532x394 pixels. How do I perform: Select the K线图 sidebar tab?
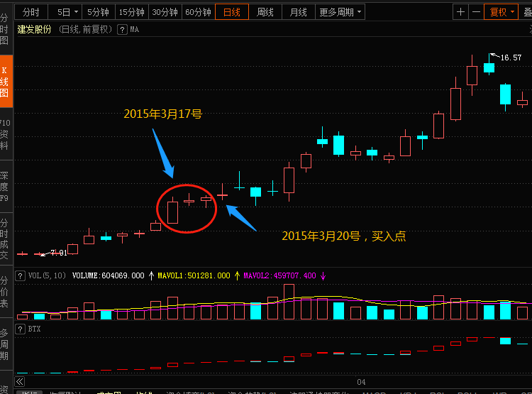5,82
